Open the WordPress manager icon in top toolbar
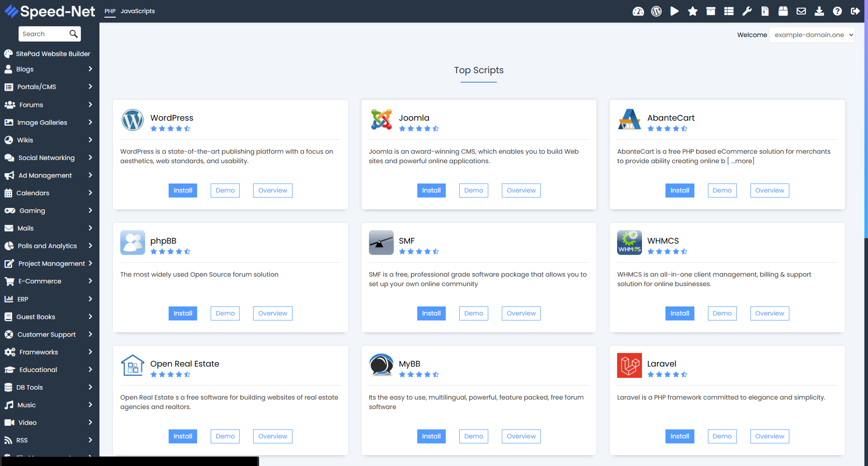The width and height of the screenshot is (868, 466). pyautogui.click(x=656, y=11)
